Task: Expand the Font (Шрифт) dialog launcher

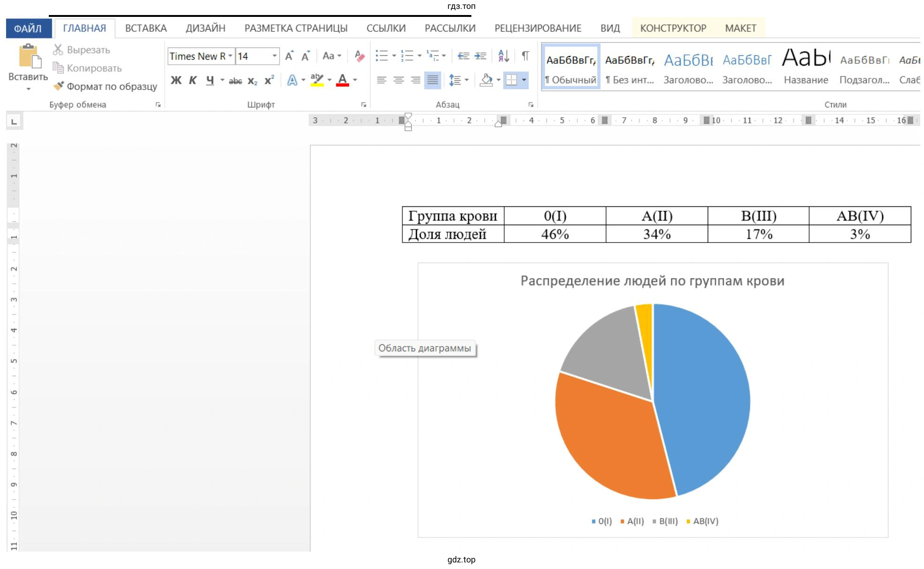Action: pos(364,105)
